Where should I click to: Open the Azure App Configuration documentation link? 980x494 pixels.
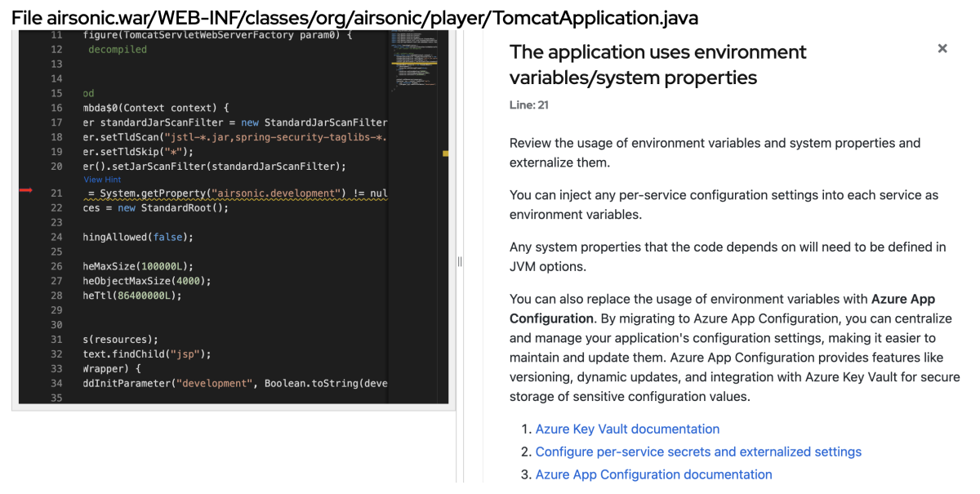point(653,474)
